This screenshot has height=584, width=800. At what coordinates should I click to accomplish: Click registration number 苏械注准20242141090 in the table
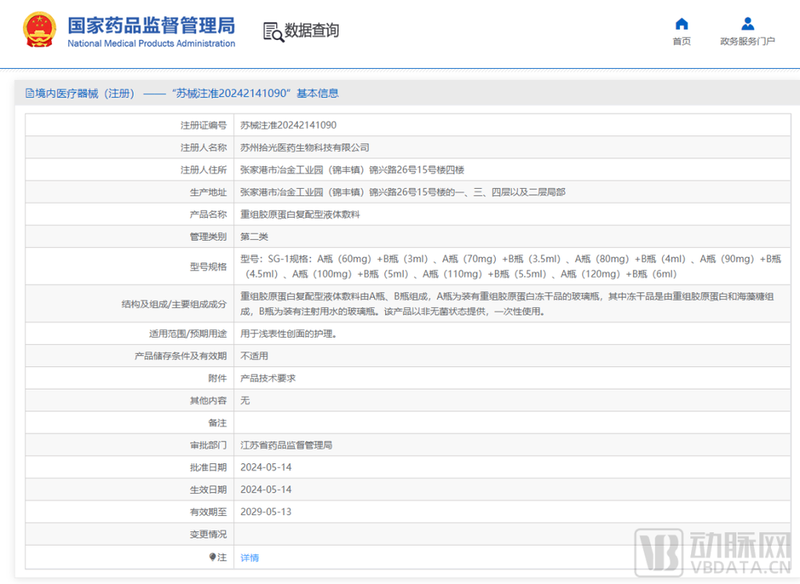pyautogui.click(x=288, y=125)
